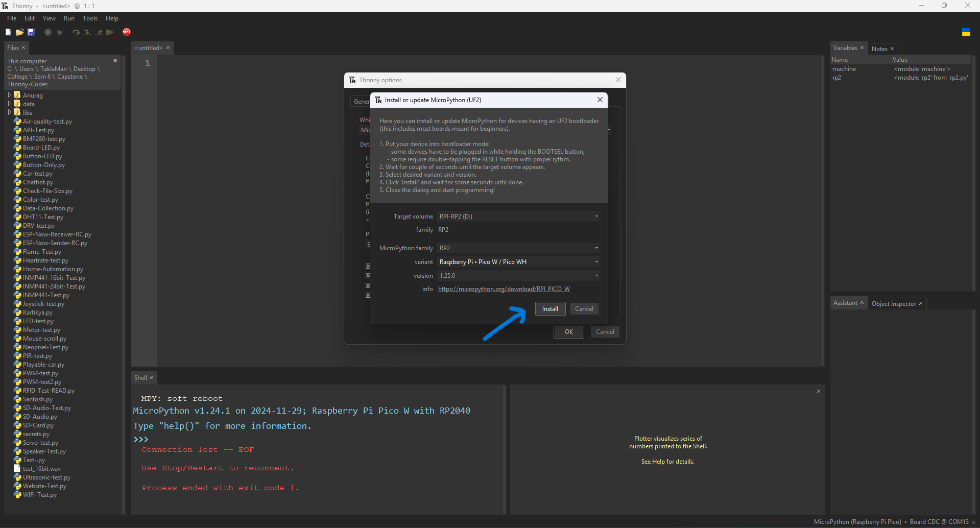
Task: Close the Variables panel tab
Action: click(x=862, y=47)
